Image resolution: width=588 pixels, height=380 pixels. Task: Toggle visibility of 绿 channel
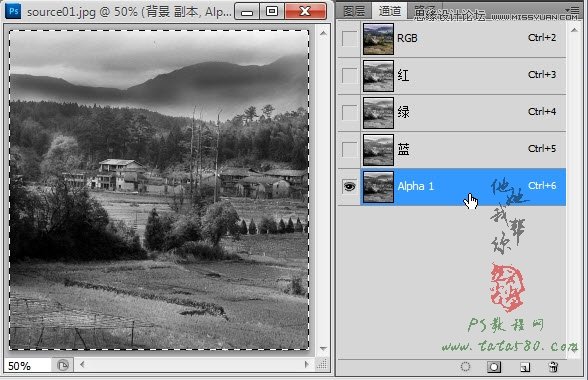tap(350, 112)
